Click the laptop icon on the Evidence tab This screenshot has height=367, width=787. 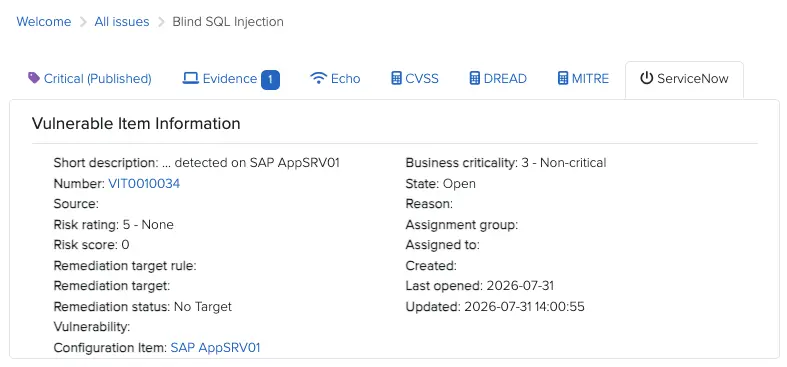tap(191, 78)
